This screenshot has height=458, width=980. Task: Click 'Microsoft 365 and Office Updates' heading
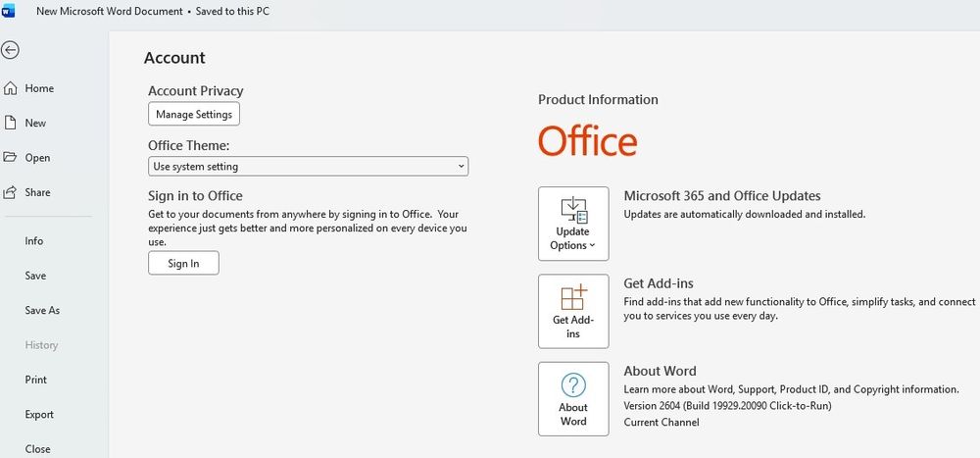click(x=722, y=196)
